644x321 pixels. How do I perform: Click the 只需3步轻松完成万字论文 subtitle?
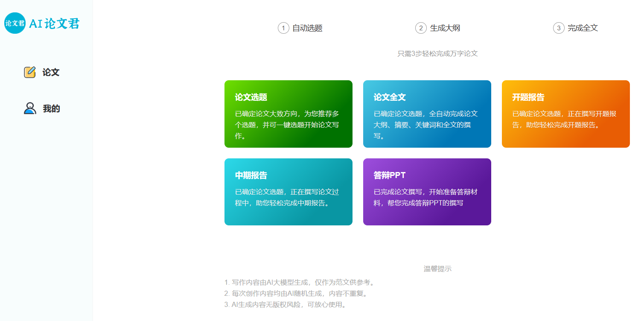(437, 54)
